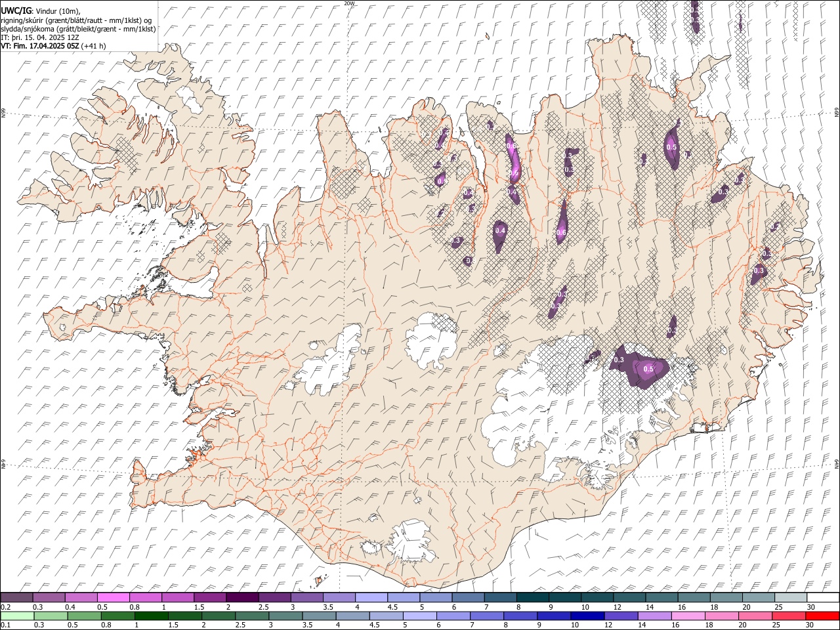The width and height of the screenshot is (840, 630).
Task: Pick the darkest green bottom-row swatch starting at 1
Action: click(152, 616)
